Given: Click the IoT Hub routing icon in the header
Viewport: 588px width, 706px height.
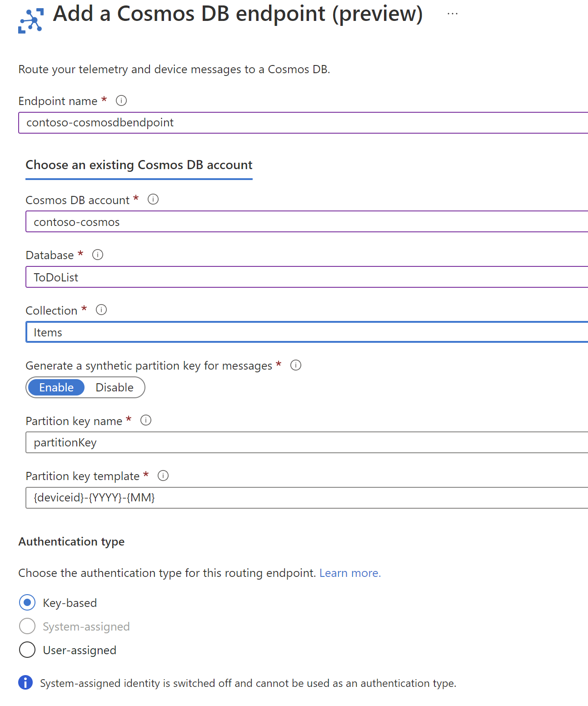Looking at the screenshot, I should click(x=30, y=20).
